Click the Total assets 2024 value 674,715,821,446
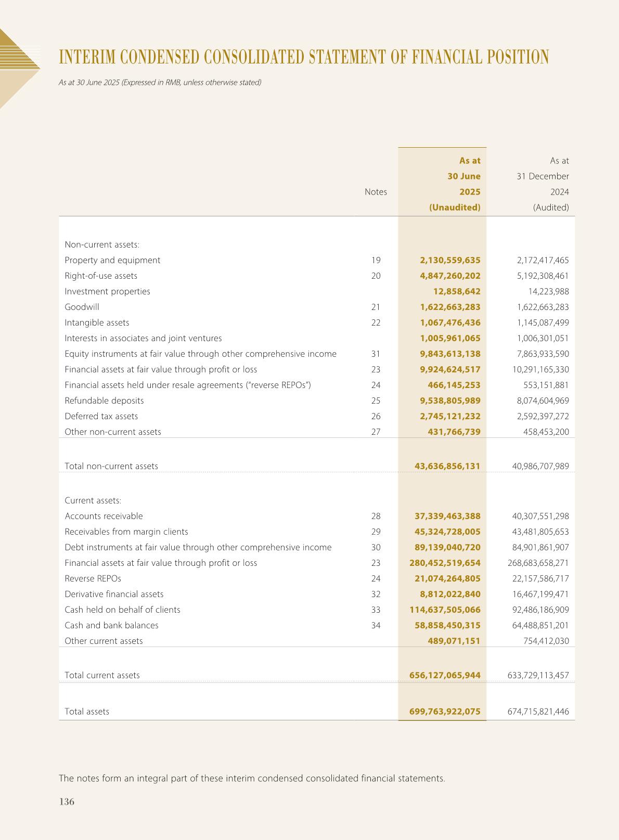Image resolution: width=619 pixels, height=840 pixels. [x=538, y=712]
